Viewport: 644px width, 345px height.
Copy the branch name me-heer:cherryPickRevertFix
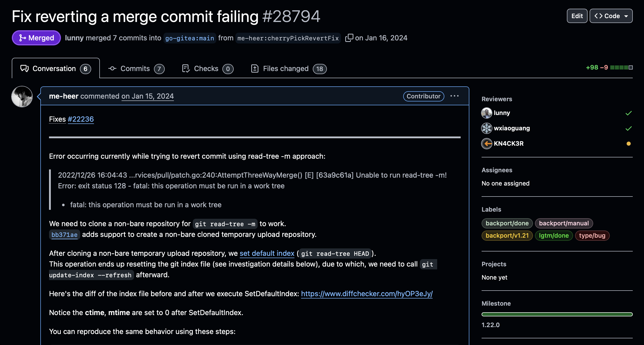pos(349,38)
